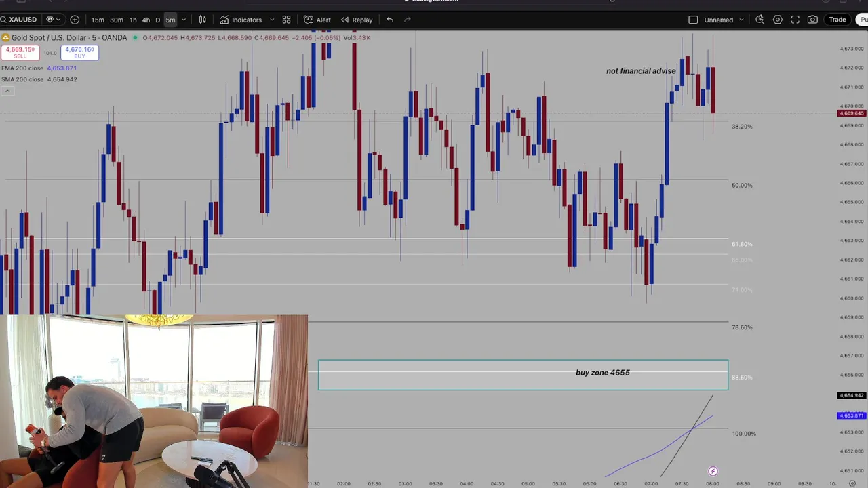Switch to the 30m timeframe
The image size is (868, 488).
click(117, 20)
